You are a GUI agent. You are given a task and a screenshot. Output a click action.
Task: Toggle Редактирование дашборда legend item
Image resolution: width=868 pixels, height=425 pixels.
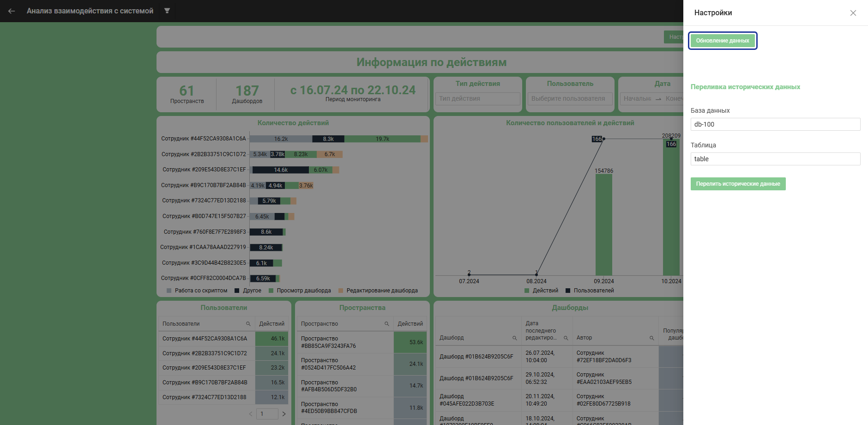pyautogui.click(x=378, y=291)
